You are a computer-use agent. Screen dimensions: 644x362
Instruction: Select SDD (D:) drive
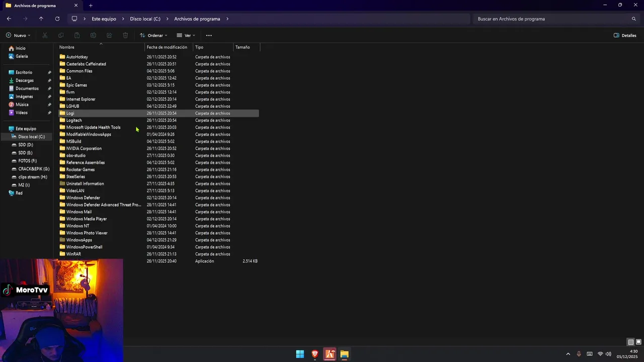(x=25, y=145)
